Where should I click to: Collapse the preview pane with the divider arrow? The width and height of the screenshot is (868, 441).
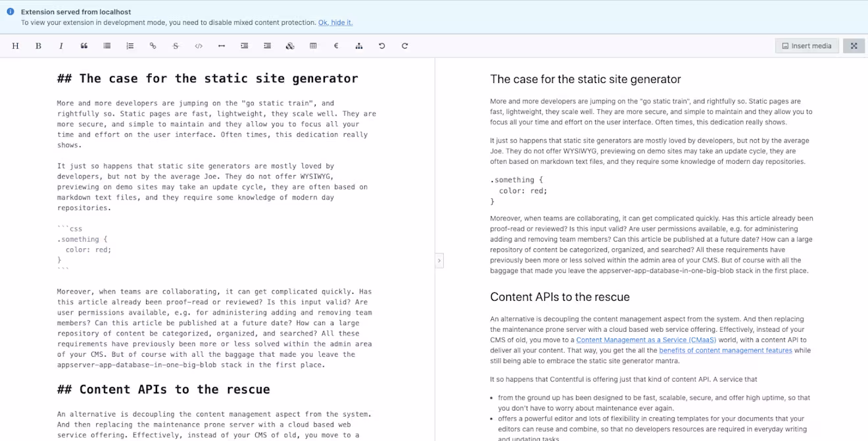pyautogui.click(x=439, y=261)
